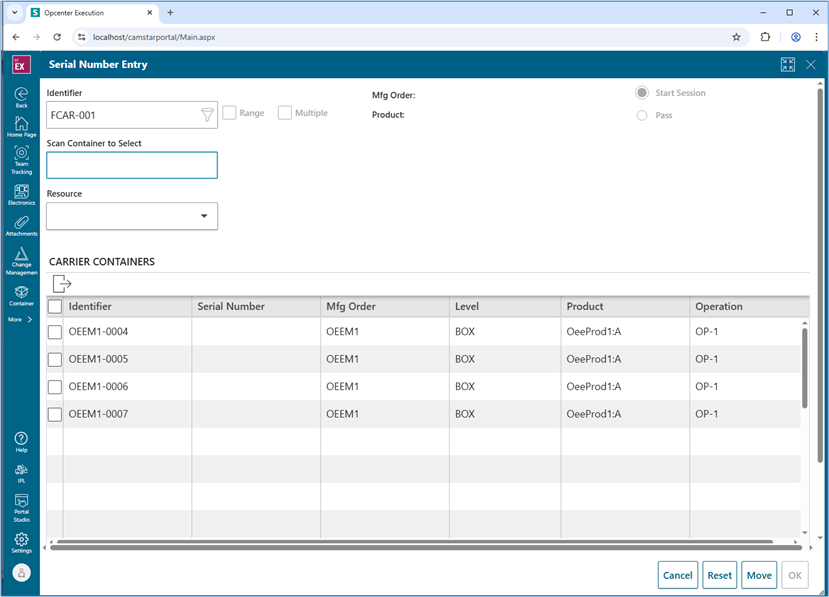Open Attachments from the sidebar
Image resolution: width=829 pixels, height=597 pixels.
[x=20, y=225]
